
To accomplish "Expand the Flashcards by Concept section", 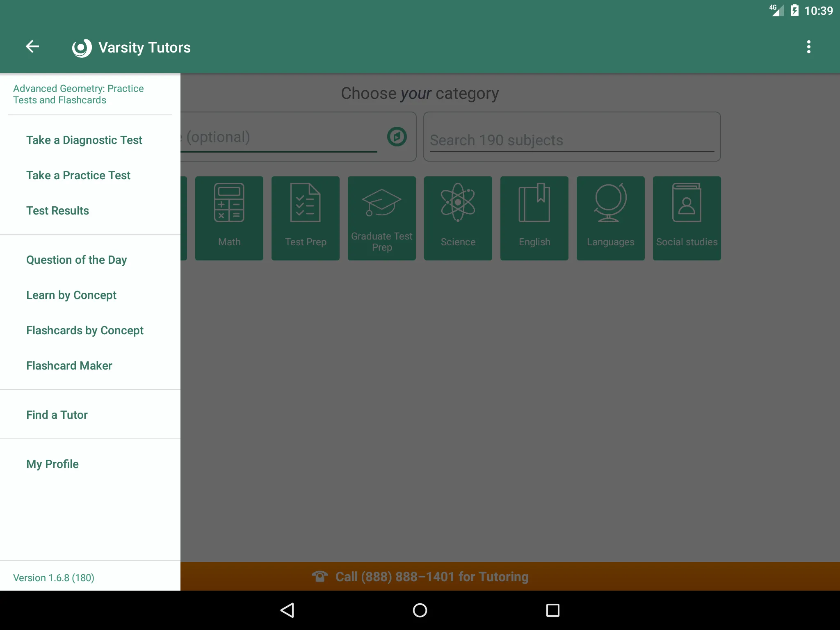I will coord(84,329).
